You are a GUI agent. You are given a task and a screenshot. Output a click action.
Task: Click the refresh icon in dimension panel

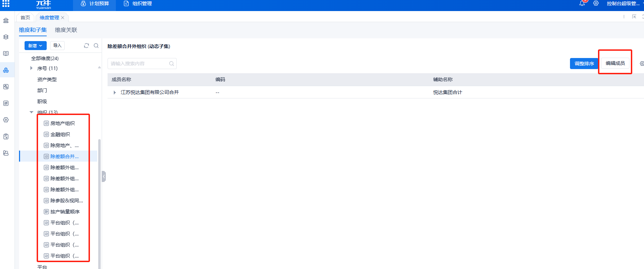[x=86, y=46]
